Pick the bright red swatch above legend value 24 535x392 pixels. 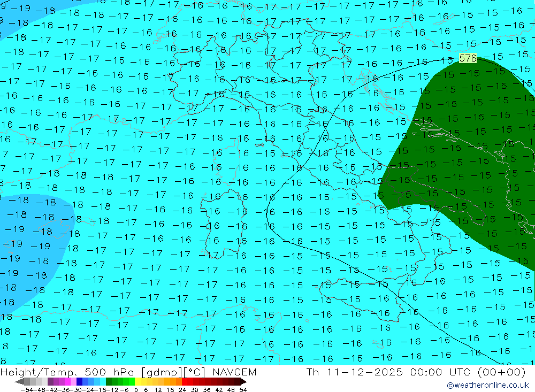[185, 381]
